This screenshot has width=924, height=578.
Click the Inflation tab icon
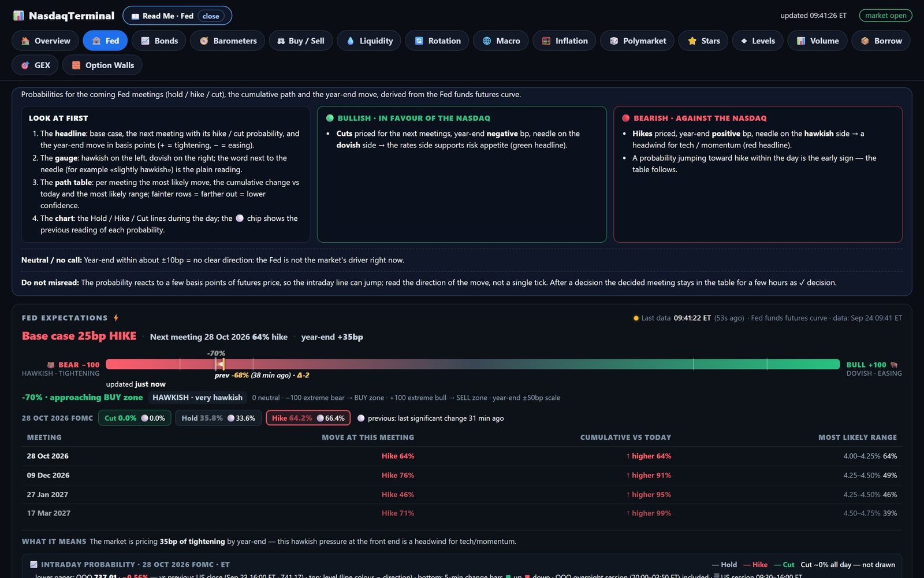coord(546,41)
